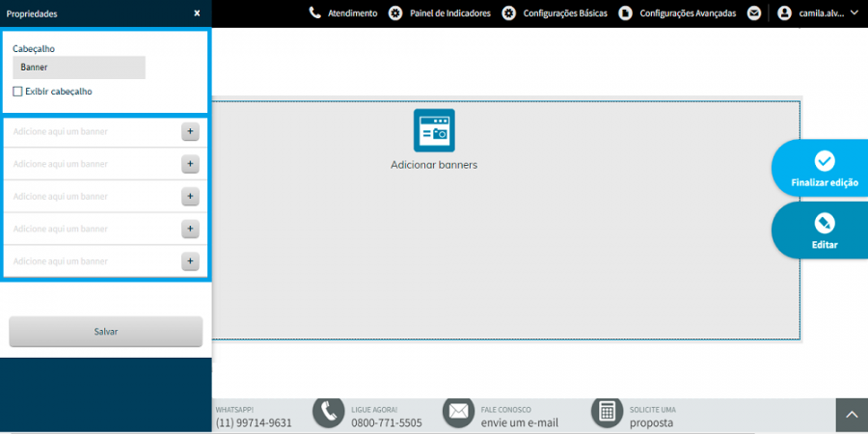
Task: Click the Cabeçalho Banner text field
Action: coord(79,68)
